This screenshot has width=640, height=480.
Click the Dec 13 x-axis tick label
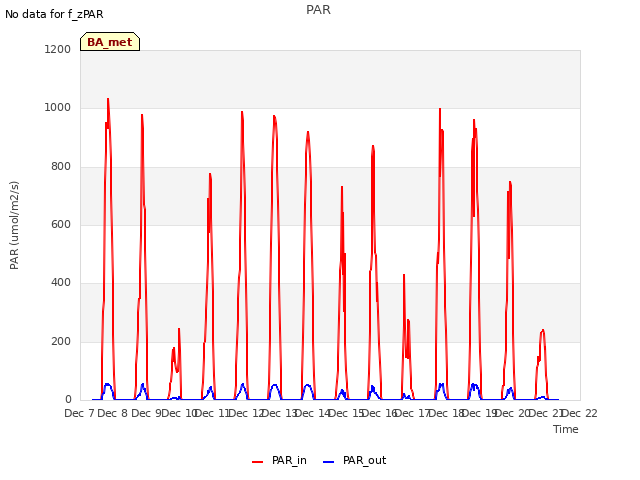[x=279, y=413]
